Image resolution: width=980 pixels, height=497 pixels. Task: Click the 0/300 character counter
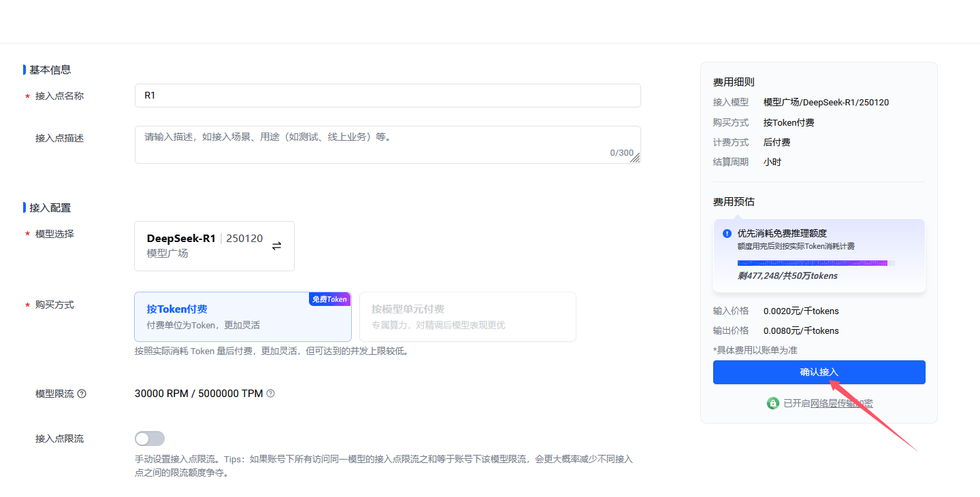point(621,152)
